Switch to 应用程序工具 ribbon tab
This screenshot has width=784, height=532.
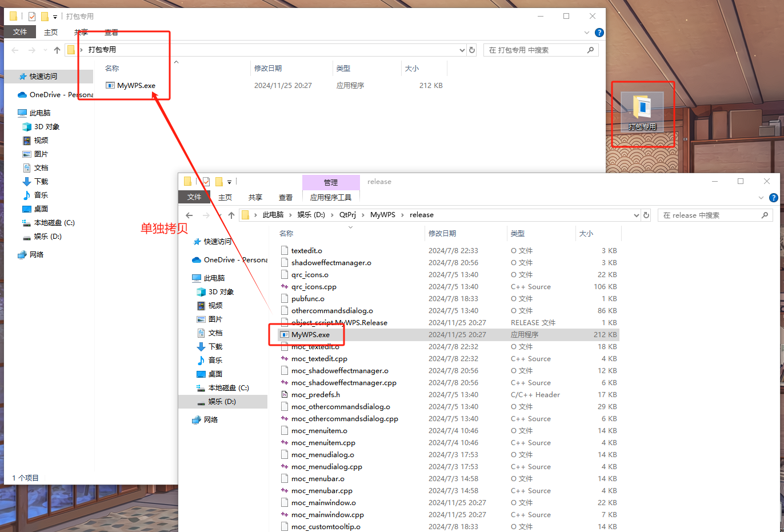pyautogui.click(x=331, y=198)
